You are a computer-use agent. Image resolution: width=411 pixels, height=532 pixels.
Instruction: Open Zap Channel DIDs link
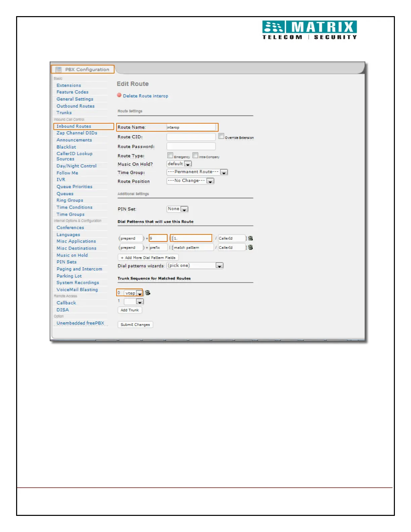point(77,133)
